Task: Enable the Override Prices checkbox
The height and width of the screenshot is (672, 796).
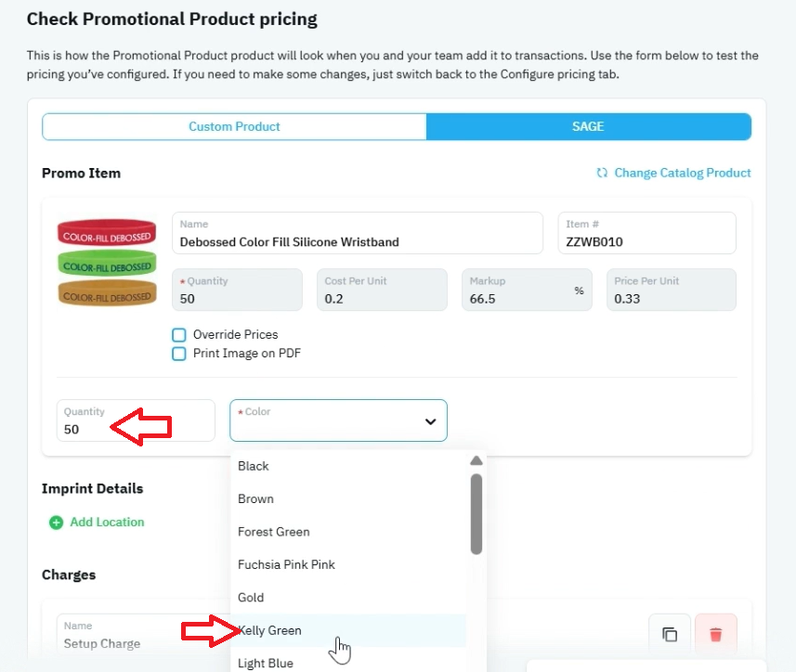Action: pyautogui.click(x=178, y=335)
